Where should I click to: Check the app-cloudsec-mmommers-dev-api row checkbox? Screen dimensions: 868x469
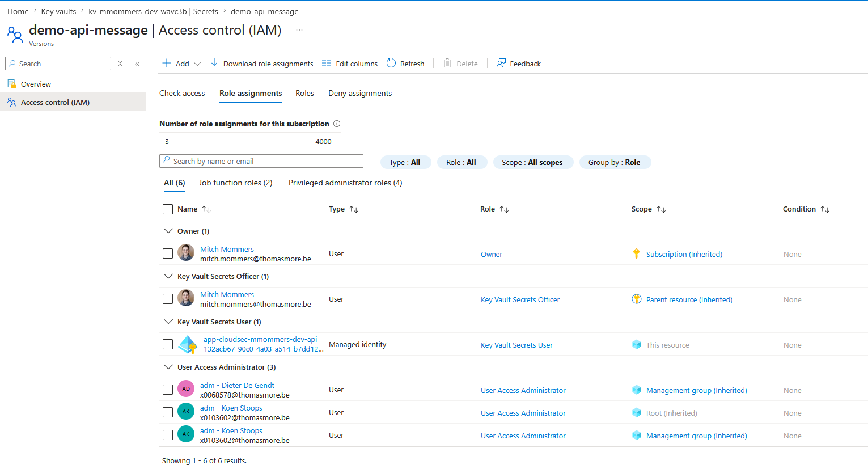pos(168,344)
